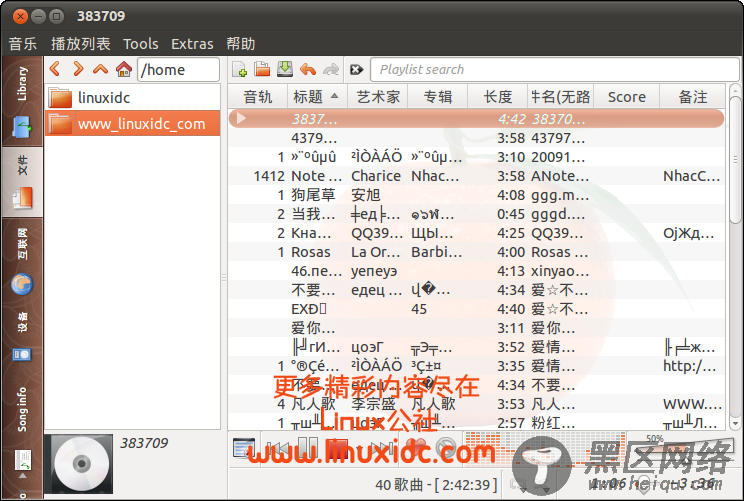The image size is (744, 501).
Task: Clear the playlist search box
Action: point(356,70)
